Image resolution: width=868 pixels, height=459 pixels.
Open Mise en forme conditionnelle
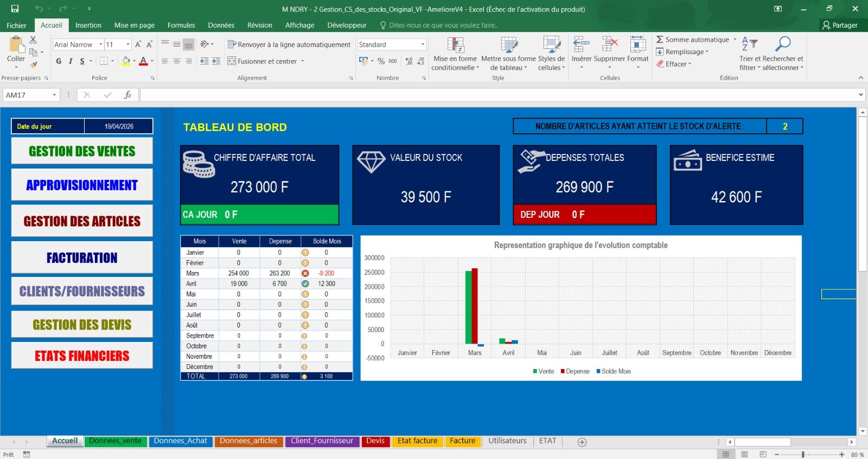pos(455,54)
